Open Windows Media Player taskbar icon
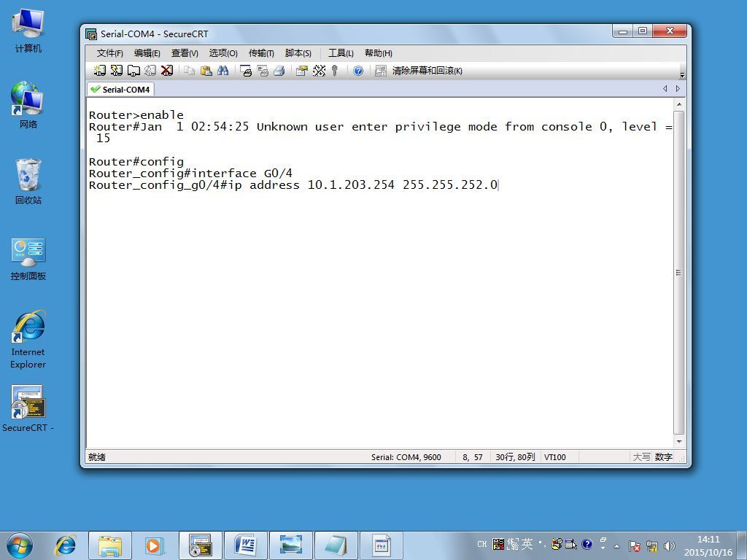Screen dimensions: 747x560 [x=155, y=545]
